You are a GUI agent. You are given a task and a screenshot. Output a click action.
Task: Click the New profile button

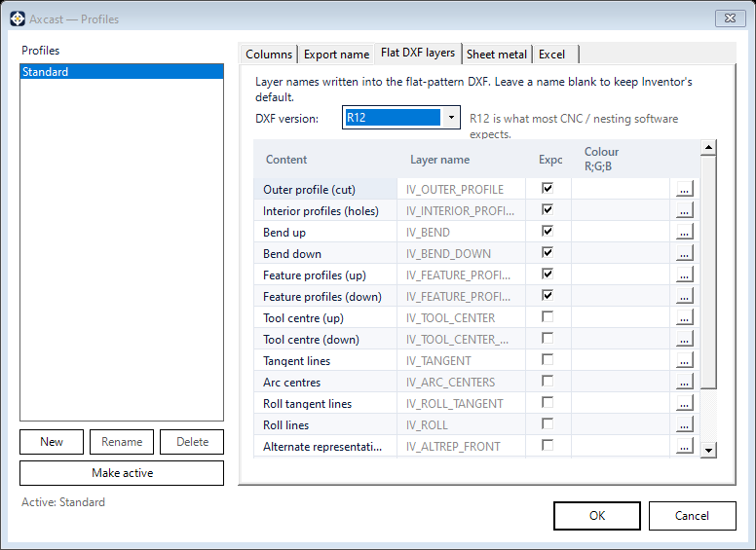pos(52,442)
